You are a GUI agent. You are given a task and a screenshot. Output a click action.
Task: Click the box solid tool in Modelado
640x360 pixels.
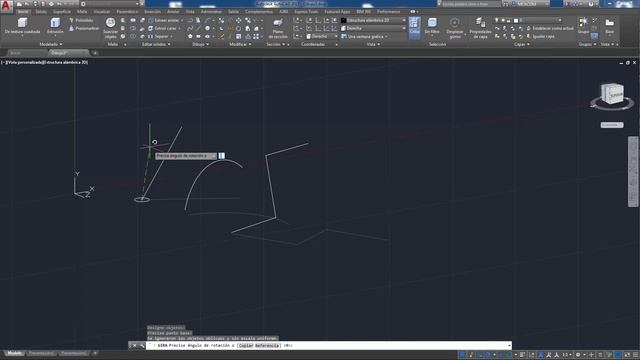(x=22, y=25)
